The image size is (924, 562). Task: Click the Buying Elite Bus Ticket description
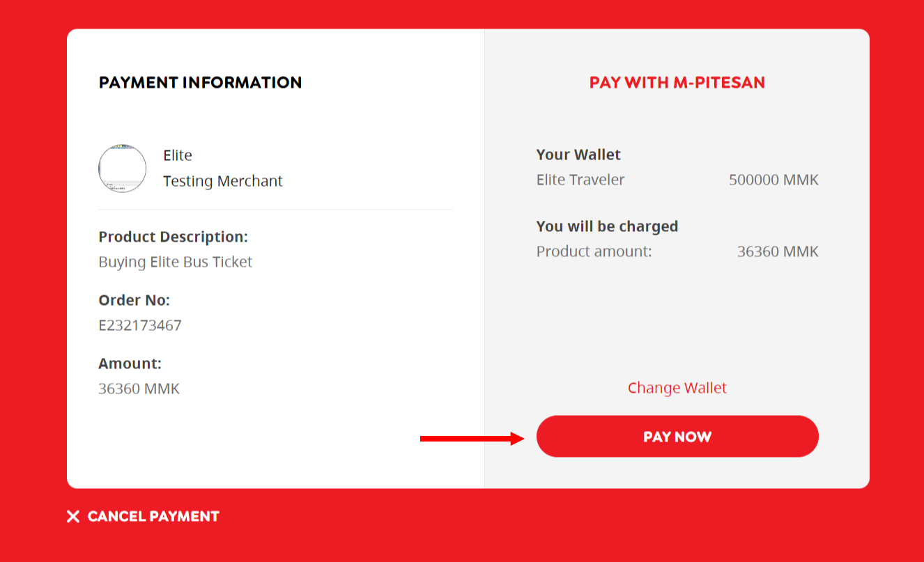coord(176,262)
